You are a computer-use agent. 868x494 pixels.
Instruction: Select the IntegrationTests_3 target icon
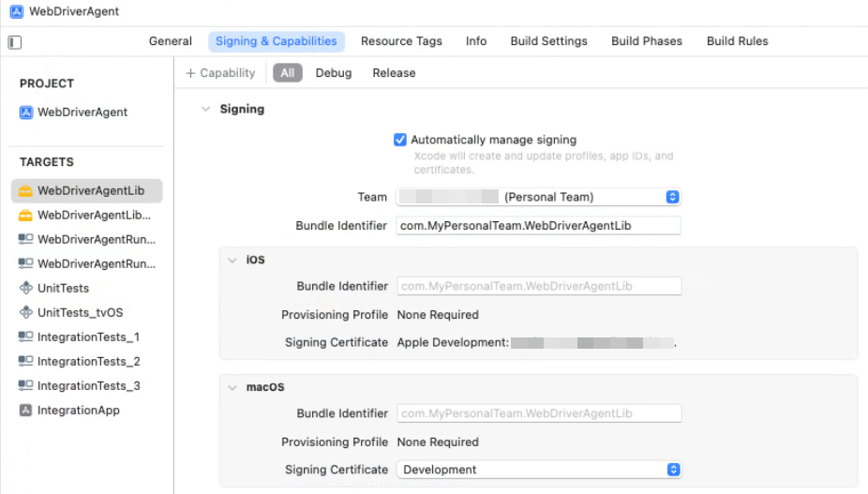point(26,386)
